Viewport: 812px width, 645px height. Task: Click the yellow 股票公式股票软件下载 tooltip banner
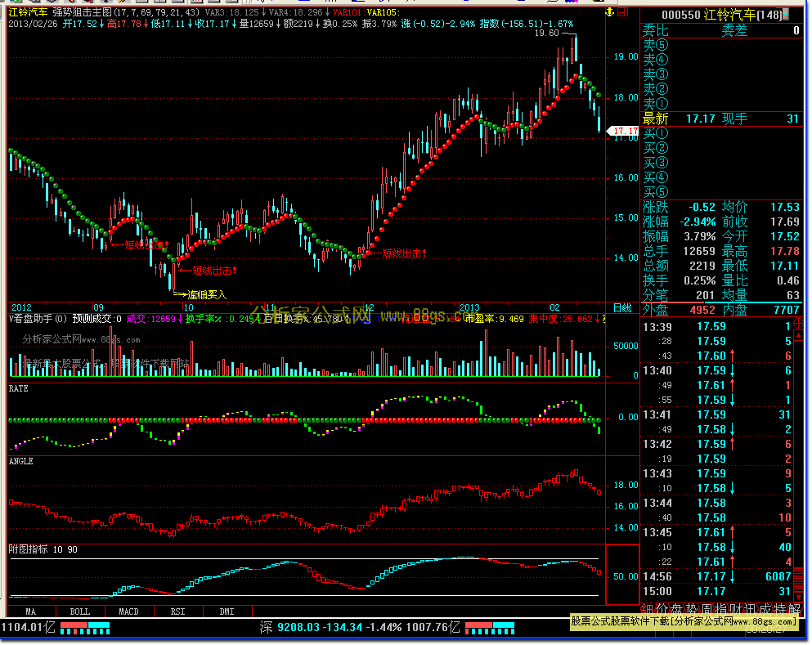[684, 621]
